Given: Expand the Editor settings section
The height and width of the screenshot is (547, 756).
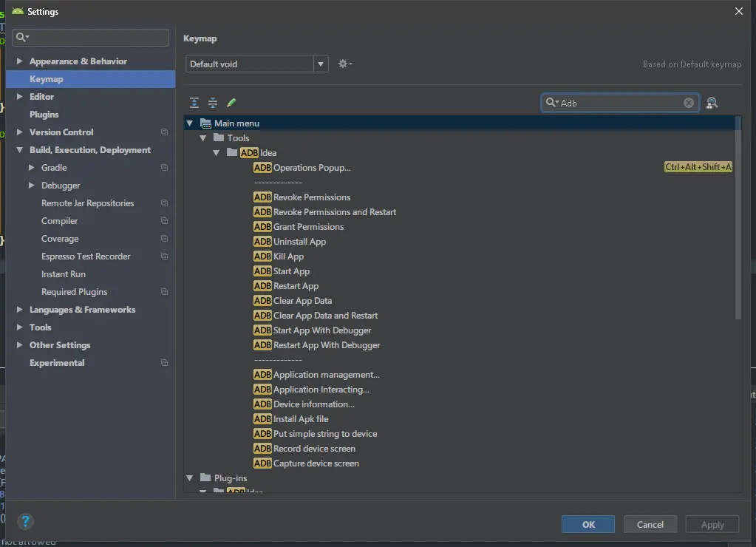Looking at the screenshot, I should pyautogui.click(x=19, y=97).
